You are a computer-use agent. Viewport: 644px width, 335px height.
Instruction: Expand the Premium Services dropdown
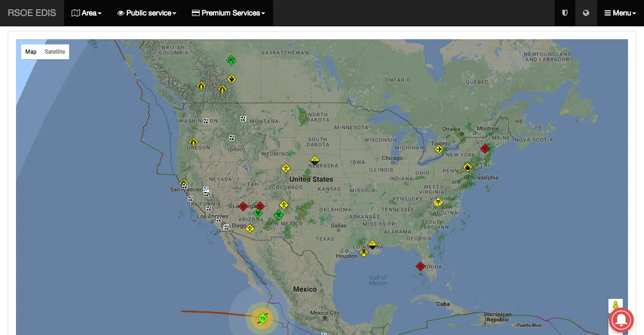228,13
